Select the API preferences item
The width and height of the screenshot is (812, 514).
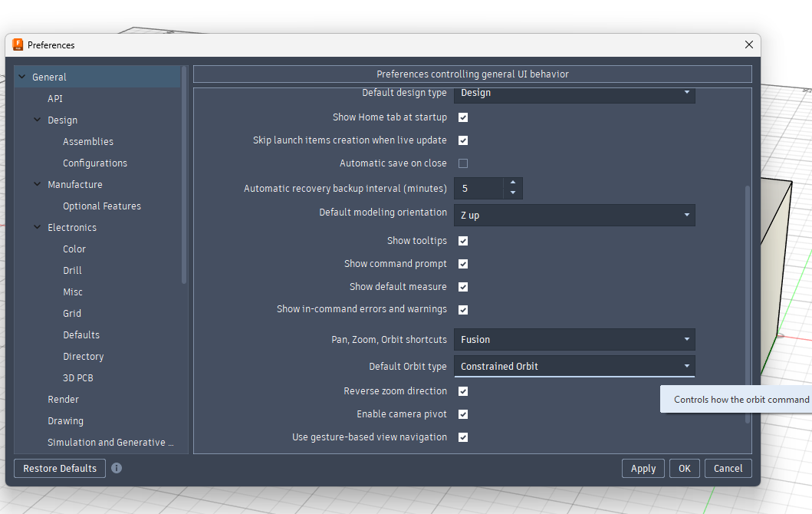point(55,99)
